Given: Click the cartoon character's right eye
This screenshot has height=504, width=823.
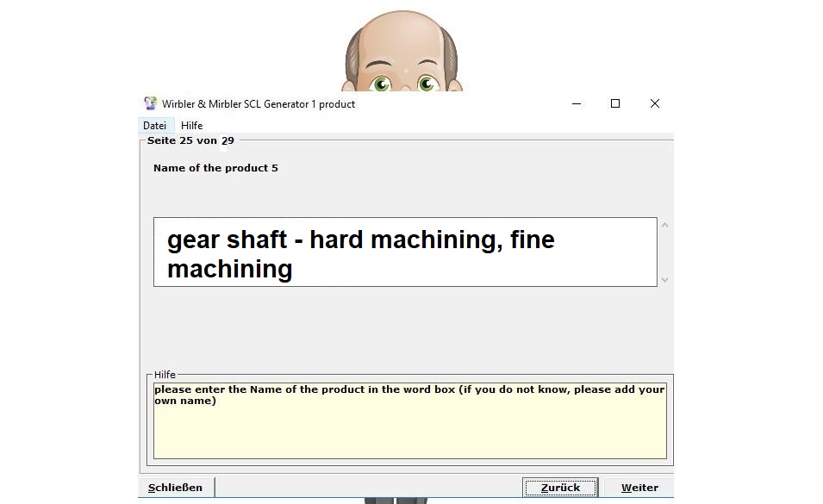Looking at the screenshot, I should pos(427,84).
